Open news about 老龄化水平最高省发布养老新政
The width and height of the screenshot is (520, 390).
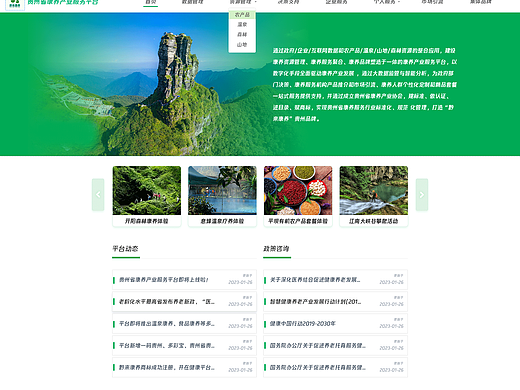184,301
